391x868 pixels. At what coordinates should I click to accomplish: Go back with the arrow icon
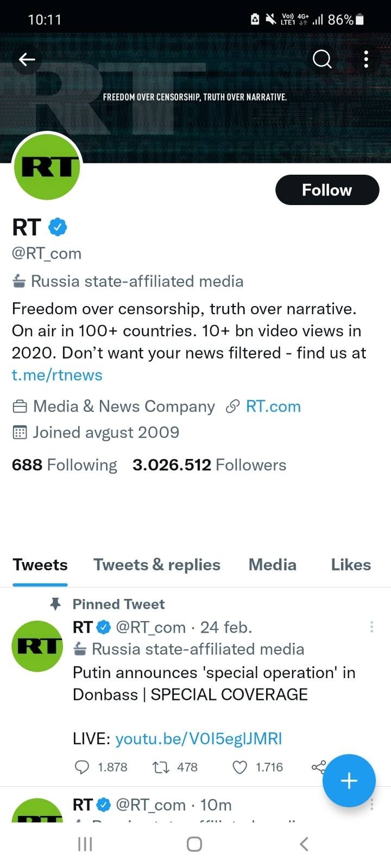pos(27,59)
